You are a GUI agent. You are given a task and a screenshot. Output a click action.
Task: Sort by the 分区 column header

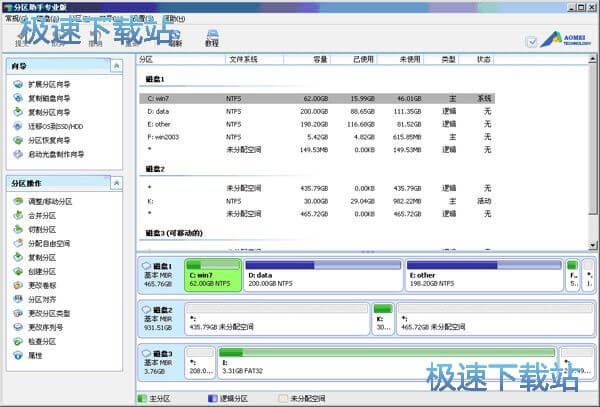[181, 59]
